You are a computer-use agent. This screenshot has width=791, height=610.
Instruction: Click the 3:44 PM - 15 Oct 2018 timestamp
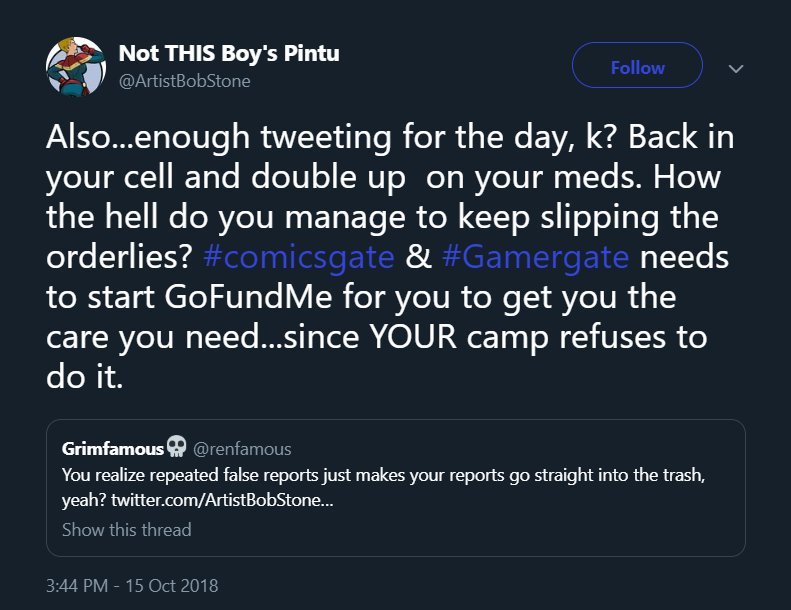click(x=132, y=585)
